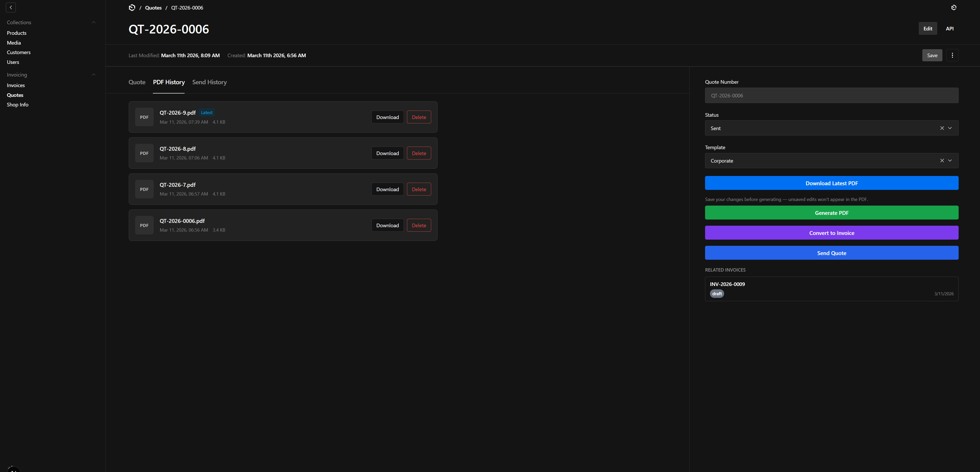Collapse the Collections nav group
980x472 pixels.
[94, 22]
